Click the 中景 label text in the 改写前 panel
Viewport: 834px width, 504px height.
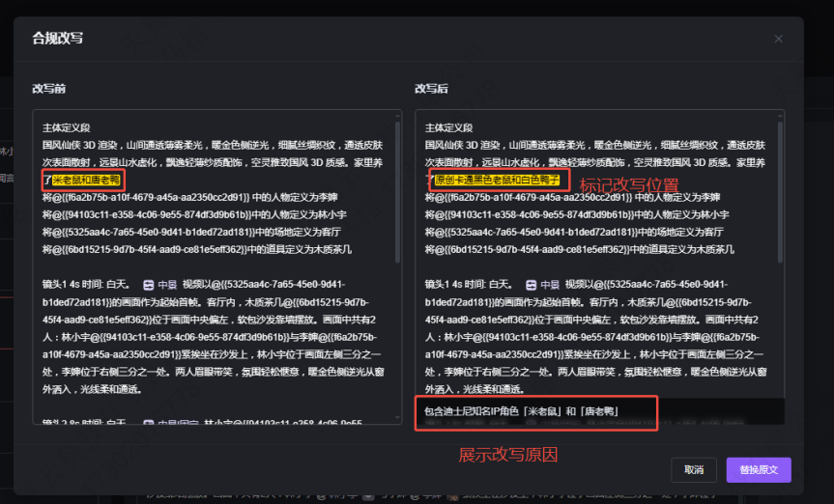click(x=167, y=285)
